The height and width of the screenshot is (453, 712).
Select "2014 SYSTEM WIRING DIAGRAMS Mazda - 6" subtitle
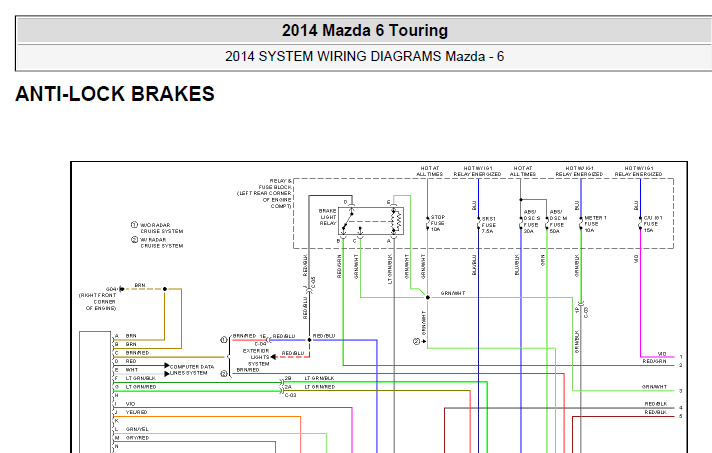[365, 56]
